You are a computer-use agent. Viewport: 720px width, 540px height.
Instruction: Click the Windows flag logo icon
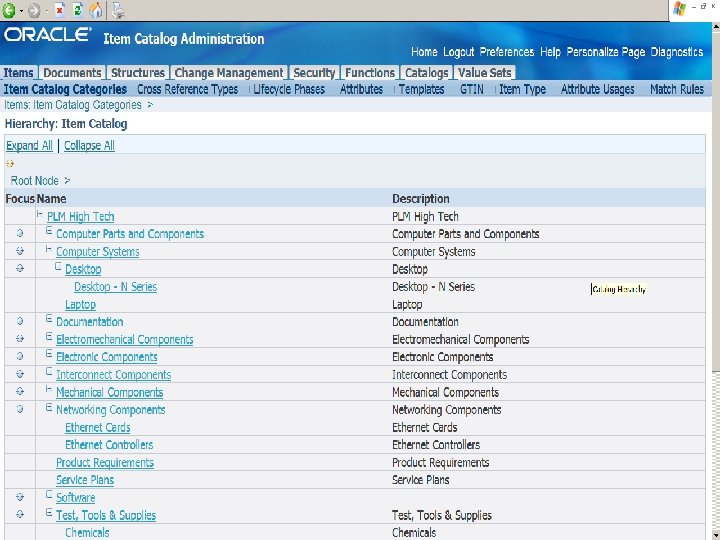point(679,9)
